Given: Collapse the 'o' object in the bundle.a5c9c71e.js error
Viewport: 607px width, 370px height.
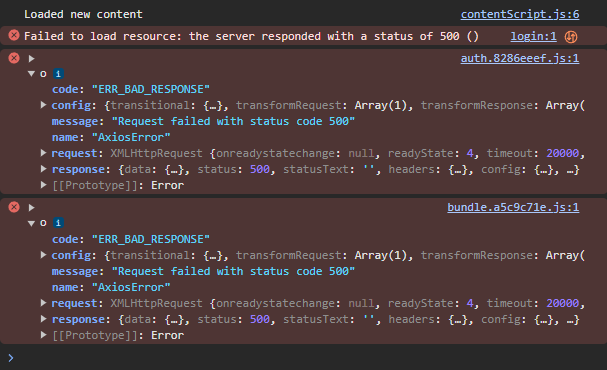Looking at the screenshot, I should click(x=31, y=223).
